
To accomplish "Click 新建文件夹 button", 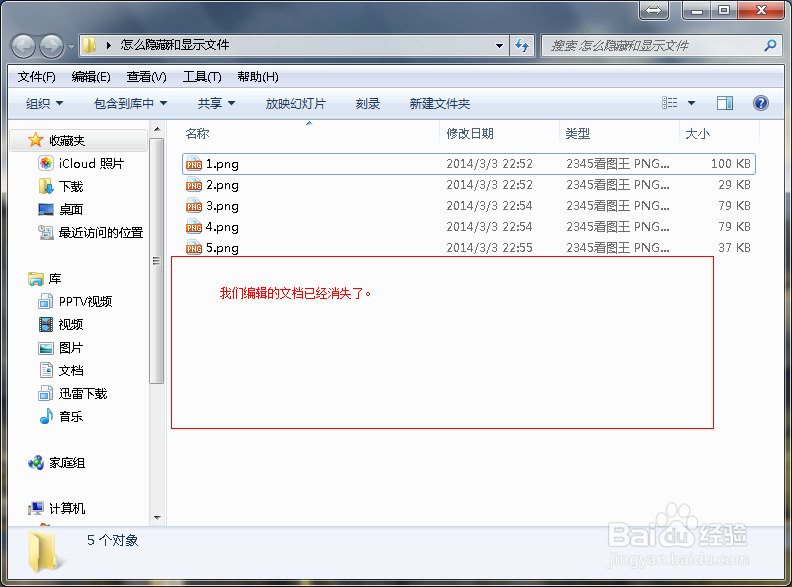I will tap(439, 104).
